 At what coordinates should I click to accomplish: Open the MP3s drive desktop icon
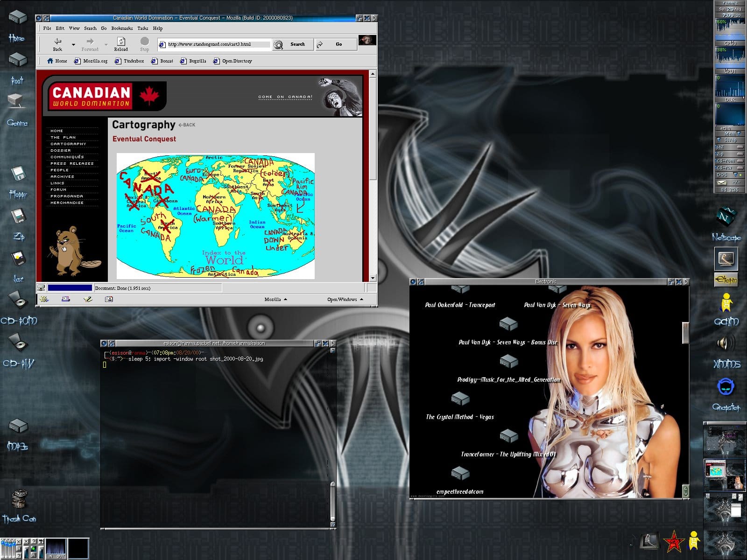tap(18, 426)
